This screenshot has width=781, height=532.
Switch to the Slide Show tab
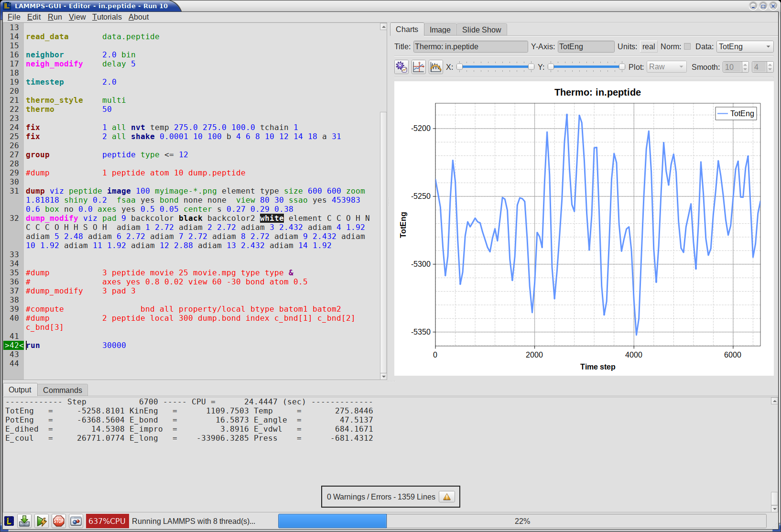tap(481, 30)
